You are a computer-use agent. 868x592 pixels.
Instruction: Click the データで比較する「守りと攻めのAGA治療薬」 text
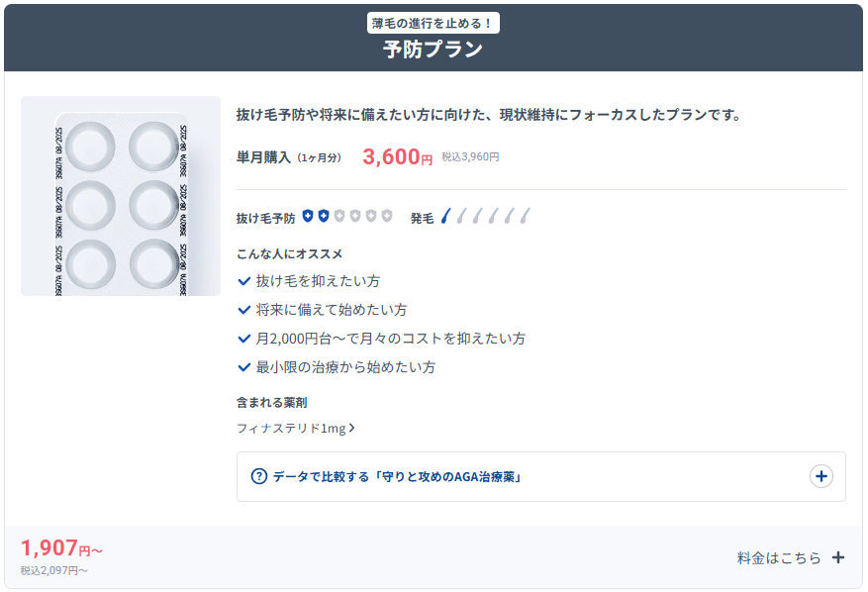397,476
